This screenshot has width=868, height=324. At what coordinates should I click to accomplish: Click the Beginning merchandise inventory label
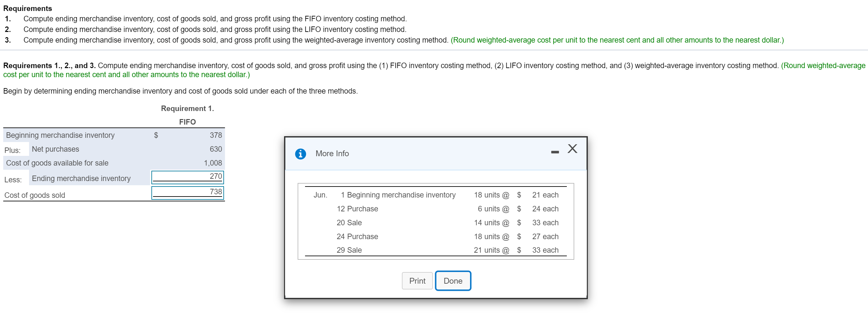(60, 135)
